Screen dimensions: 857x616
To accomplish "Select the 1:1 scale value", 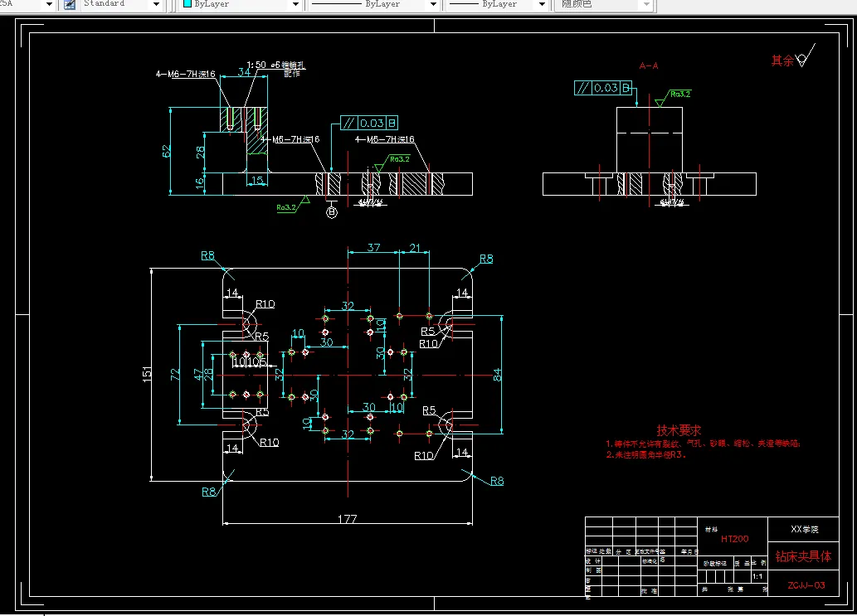I will click(x=757, y=577).
